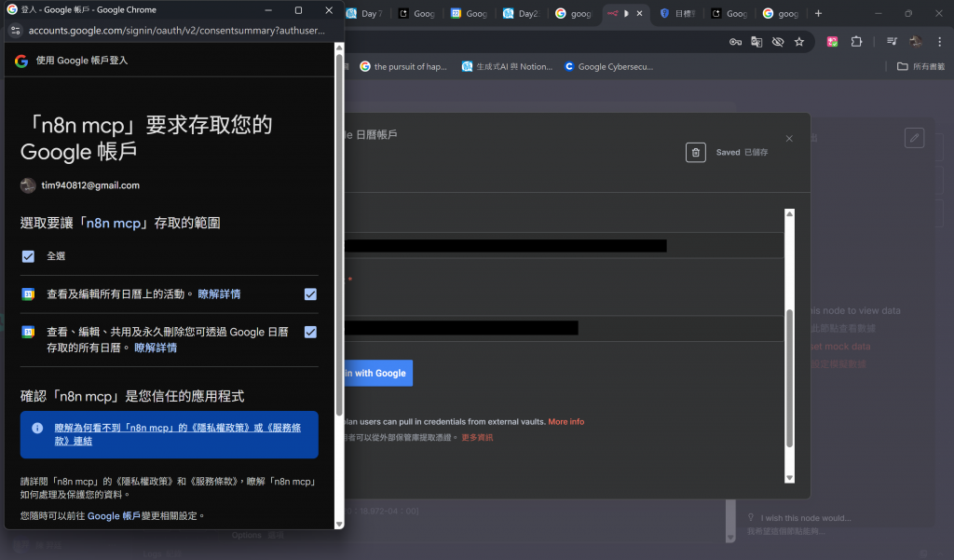Image resolution: width=954 pixels, height=560 pixels.
Task: Switch to the 目標 tab with shield icon
Action: 678,13
